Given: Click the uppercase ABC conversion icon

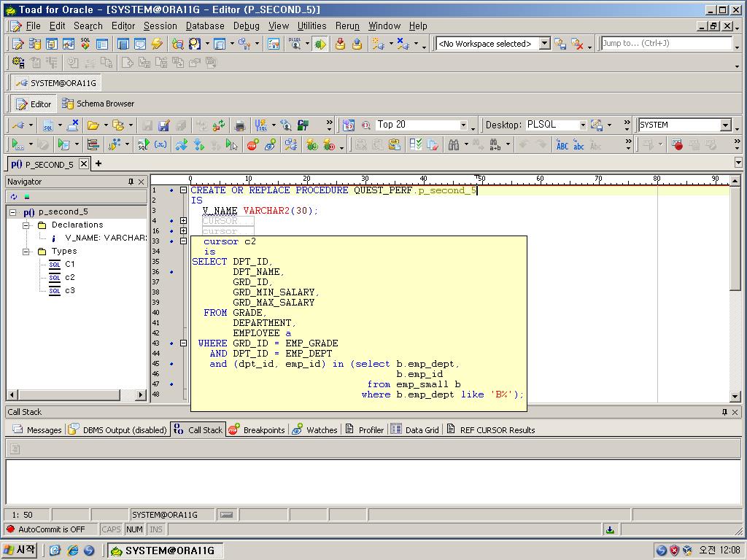Looking at the screenshot, I should tap(562, 145).
